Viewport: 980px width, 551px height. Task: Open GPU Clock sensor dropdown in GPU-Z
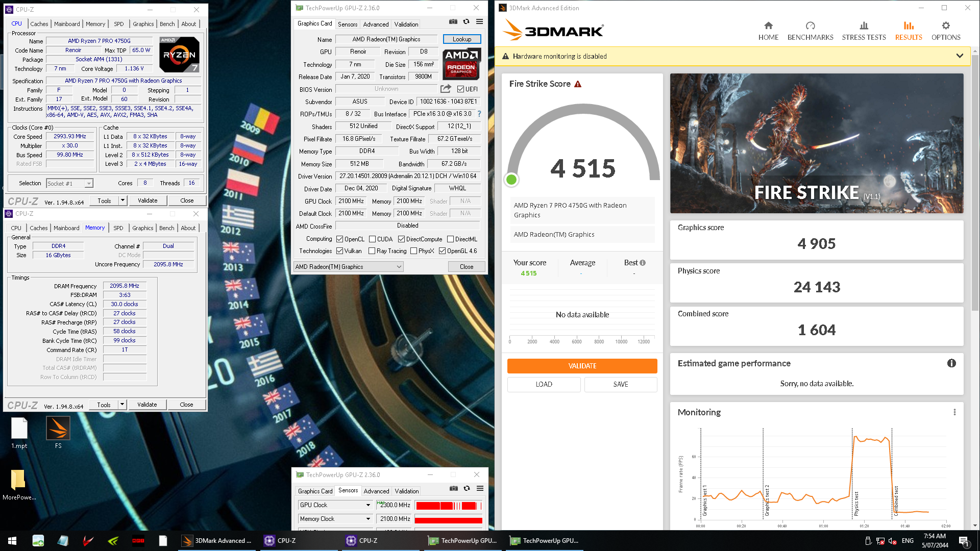pos(335,505)
